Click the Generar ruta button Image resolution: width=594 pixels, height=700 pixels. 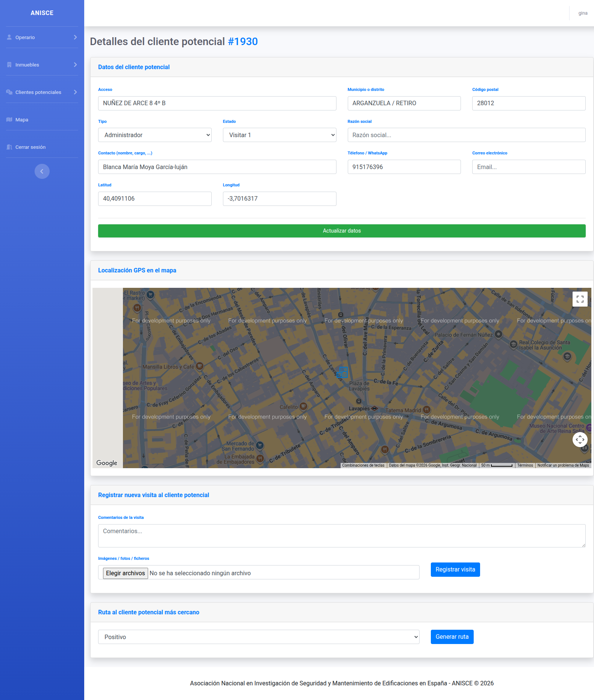coord(452,637)
